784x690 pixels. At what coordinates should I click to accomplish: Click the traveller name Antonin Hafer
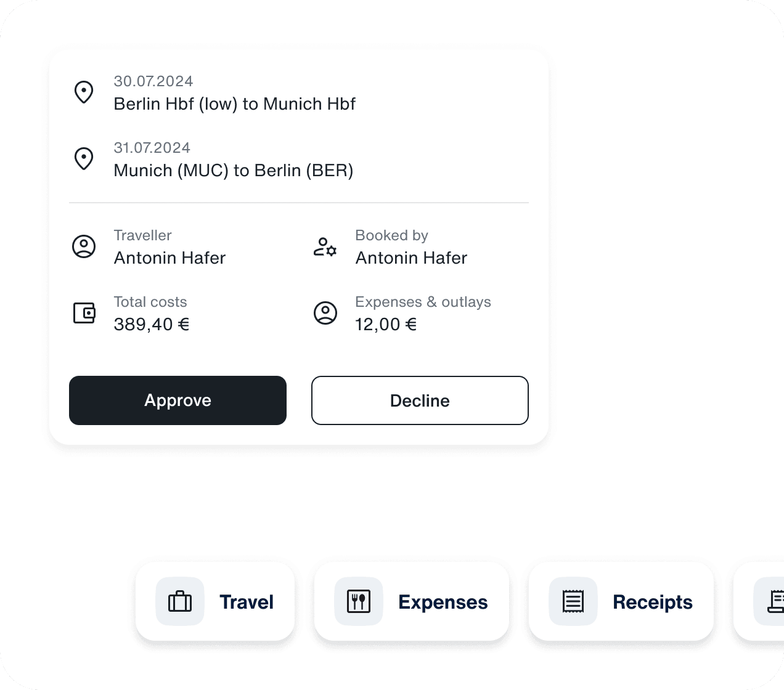(x=170, y=258)
